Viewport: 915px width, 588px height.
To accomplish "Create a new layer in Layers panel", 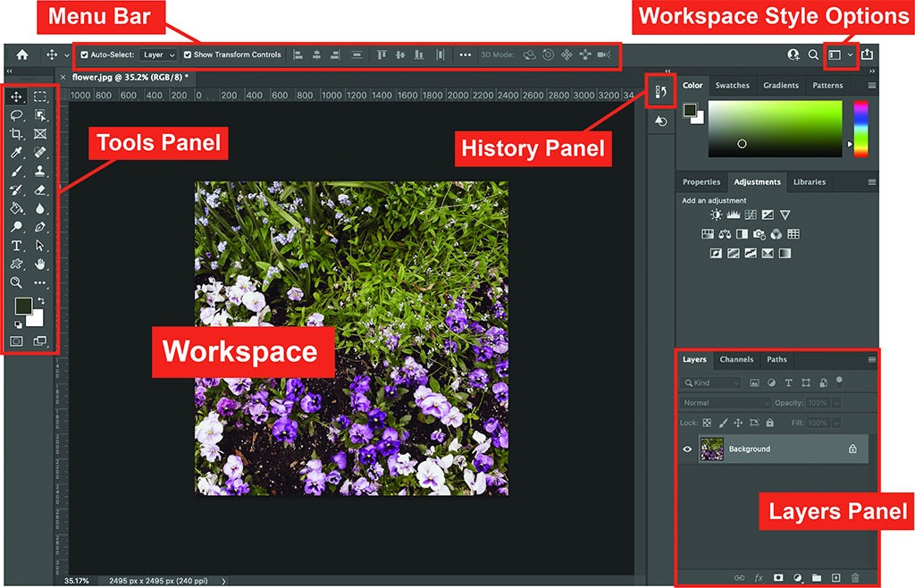I will pos(836,578).
